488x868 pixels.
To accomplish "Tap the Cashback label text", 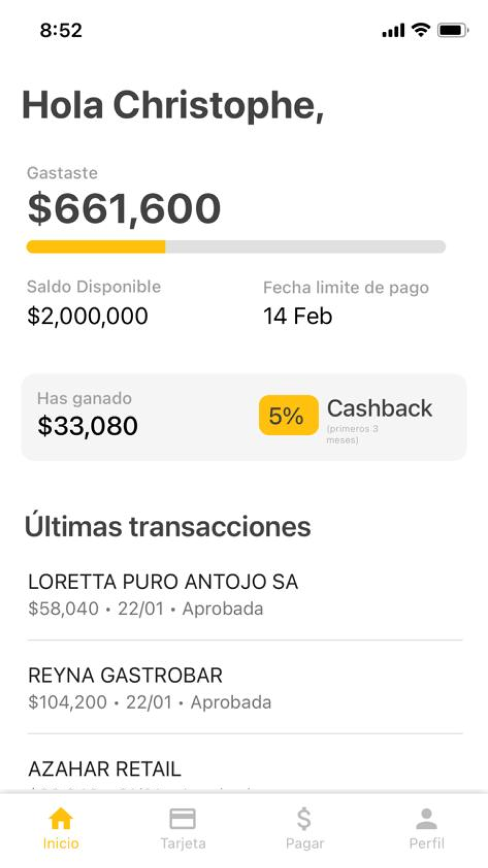I will coord(380,408).
